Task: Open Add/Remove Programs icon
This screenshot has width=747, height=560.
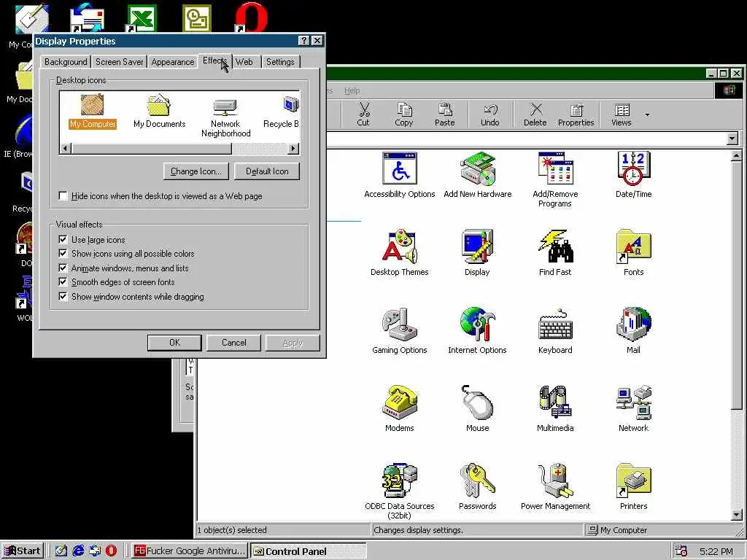Action: [555, 179]
